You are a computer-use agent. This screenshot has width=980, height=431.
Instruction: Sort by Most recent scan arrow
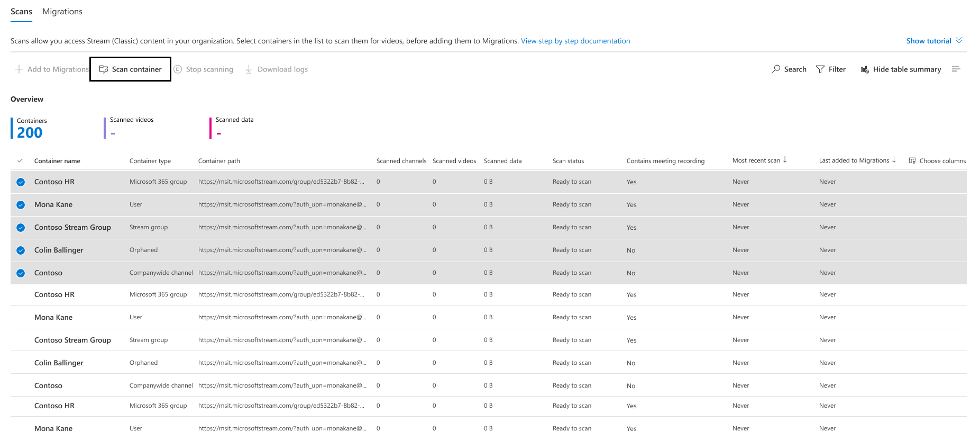785,160
